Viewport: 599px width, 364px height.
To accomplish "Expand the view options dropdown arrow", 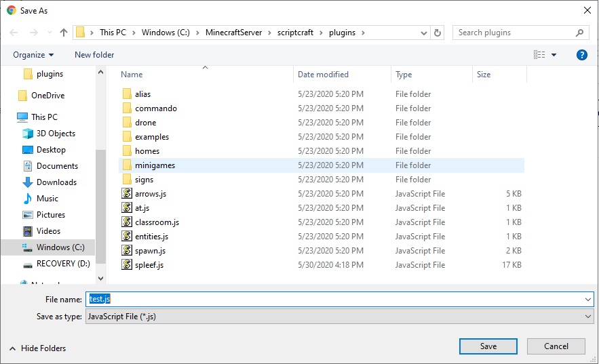I will click(554, 55).
